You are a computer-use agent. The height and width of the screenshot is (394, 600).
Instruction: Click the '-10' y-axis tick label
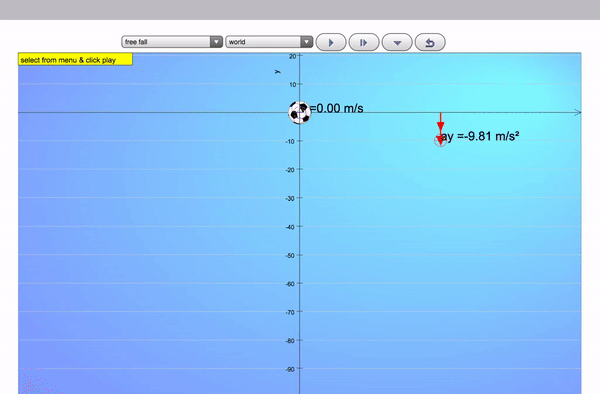tap(290, 142)
